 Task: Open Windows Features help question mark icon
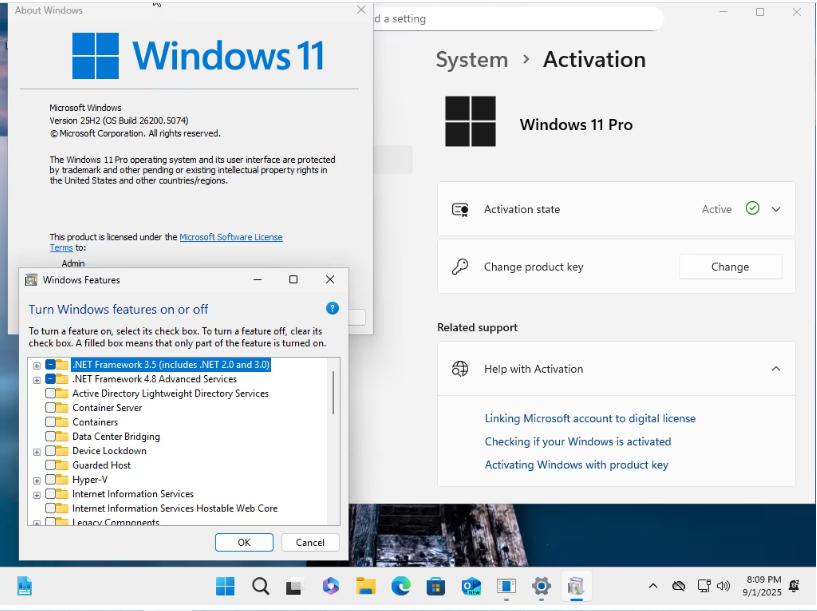click(x=331, y=307)
